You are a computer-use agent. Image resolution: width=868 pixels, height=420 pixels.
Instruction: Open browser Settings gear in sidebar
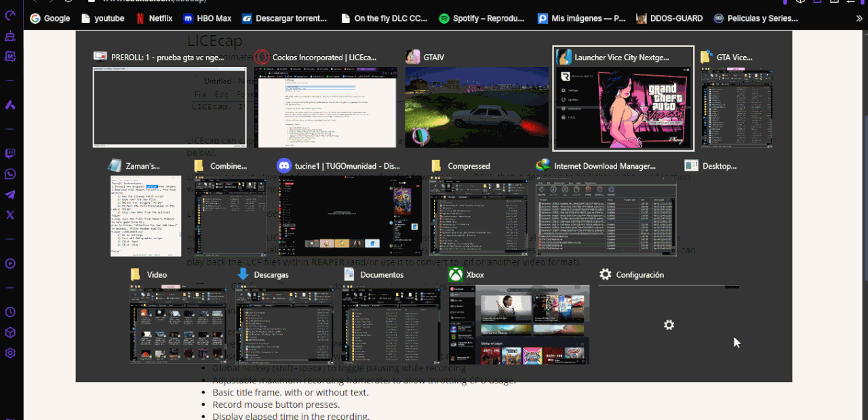click(x=10, y=353)
